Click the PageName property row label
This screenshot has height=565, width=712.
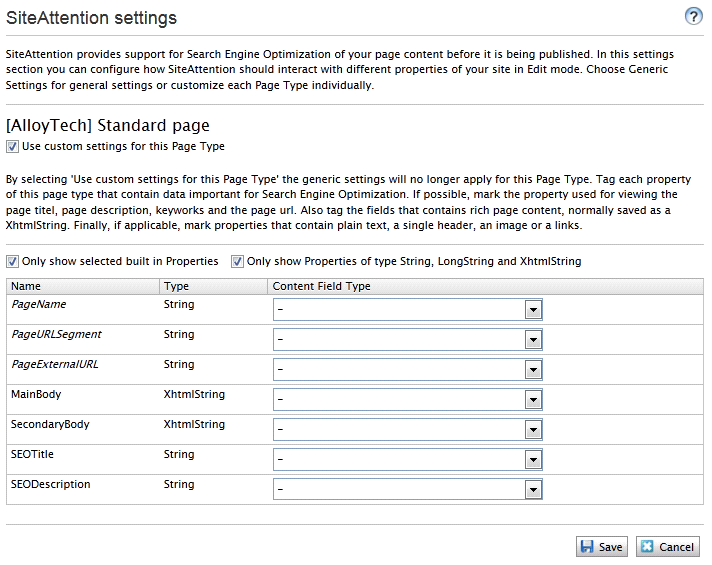(38, 305)
